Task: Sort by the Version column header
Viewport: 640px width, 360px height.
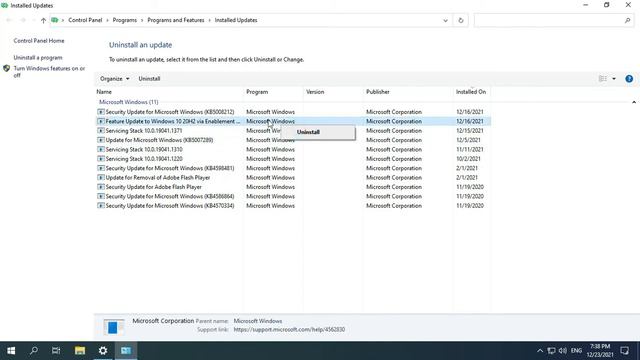Action: 333,92
